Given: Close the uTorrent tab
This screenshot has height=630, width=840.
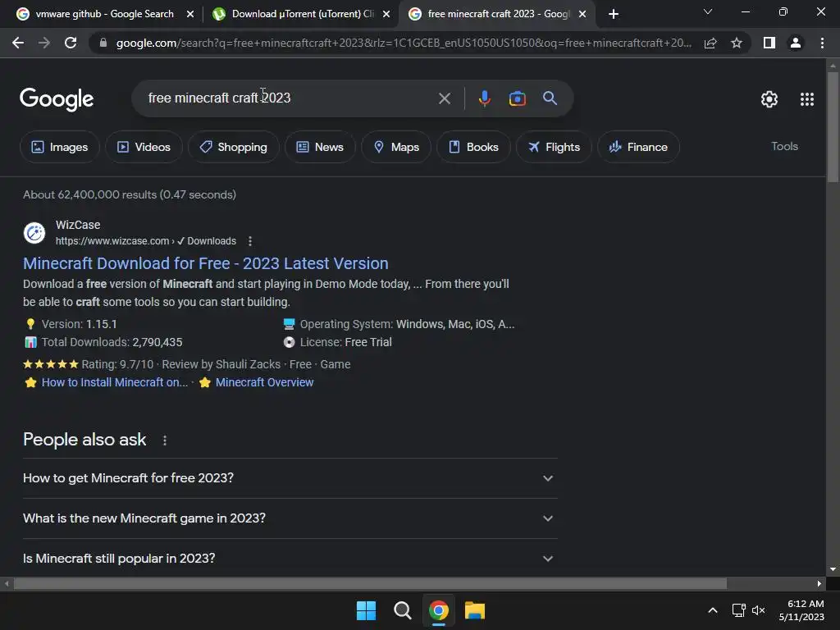Looking at the screenshot, I should 386,14.
